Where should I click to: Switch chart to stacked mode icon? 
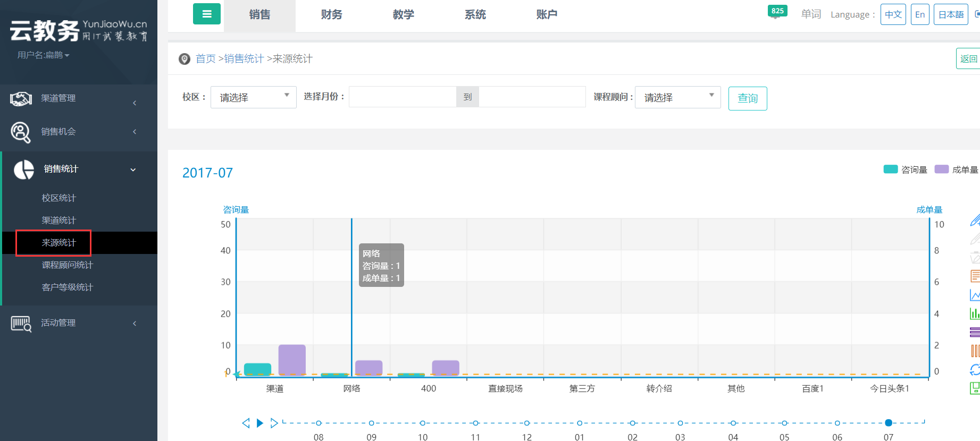[975, 333]
